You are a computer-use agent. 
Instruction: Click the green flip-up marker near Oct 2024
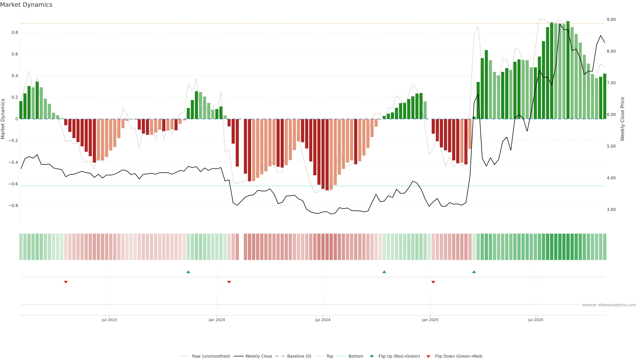tap(384, 272)
